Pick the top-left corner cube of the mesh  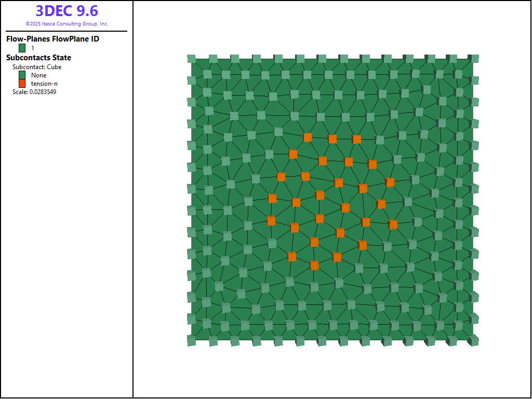[191, 59]
